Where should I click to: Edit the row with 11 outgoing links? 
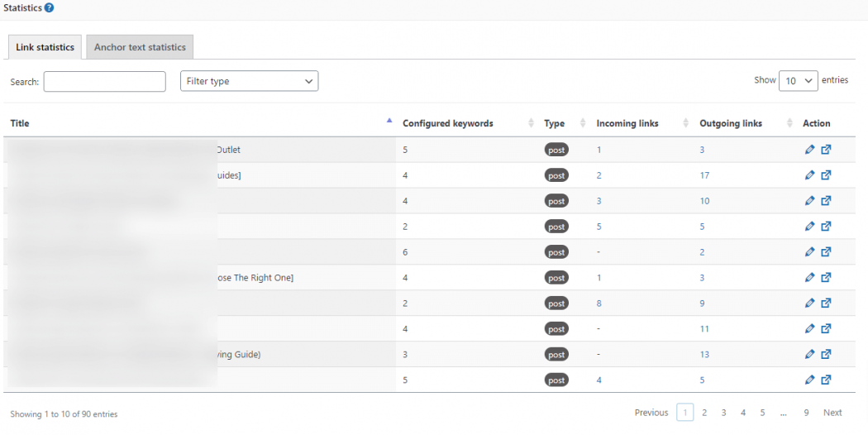coord(810,328)
